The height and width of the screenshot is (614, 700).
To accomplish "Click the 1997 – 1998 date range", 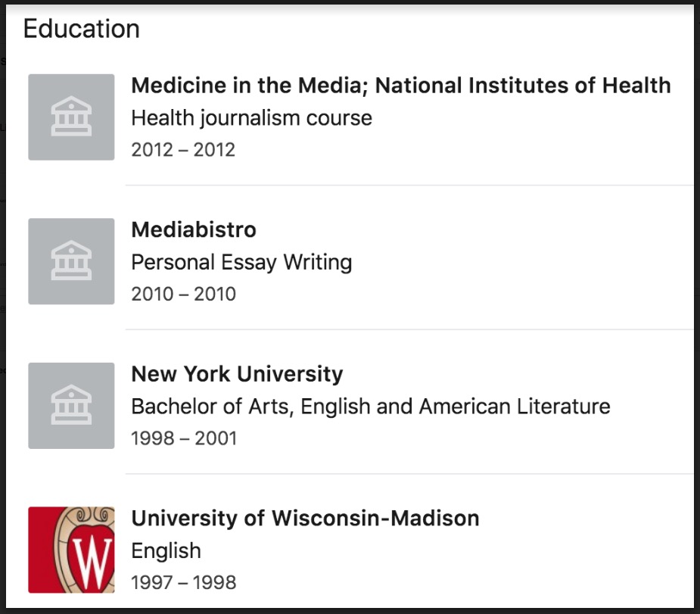I will (184, 582).
